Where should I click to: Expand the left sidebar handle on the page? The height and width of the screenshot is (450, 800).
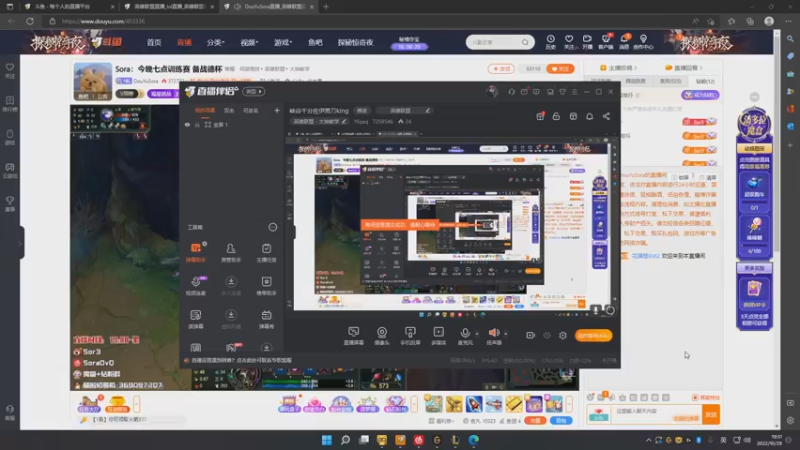click(21, 243)
